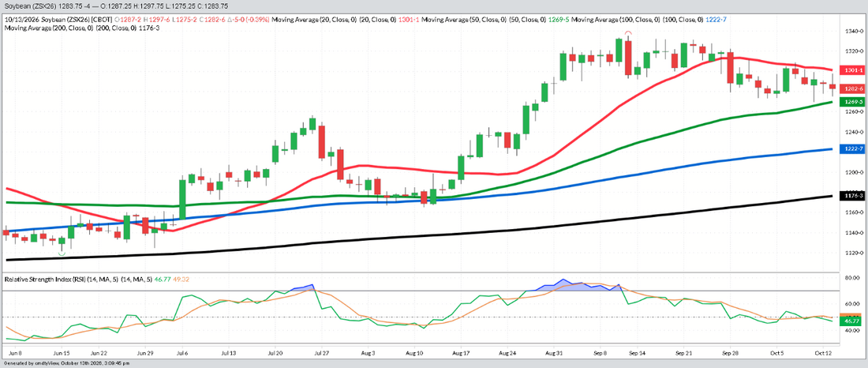Click the green '46.77' value in RSI label
Viewport: 868px width, 368px height.
[161, 280]
